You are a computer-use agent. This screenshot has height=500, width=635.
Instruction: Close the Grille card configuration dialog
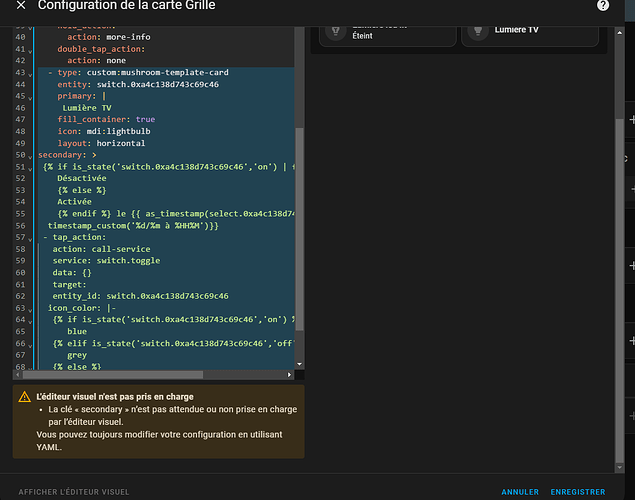[x=21, y=5]
